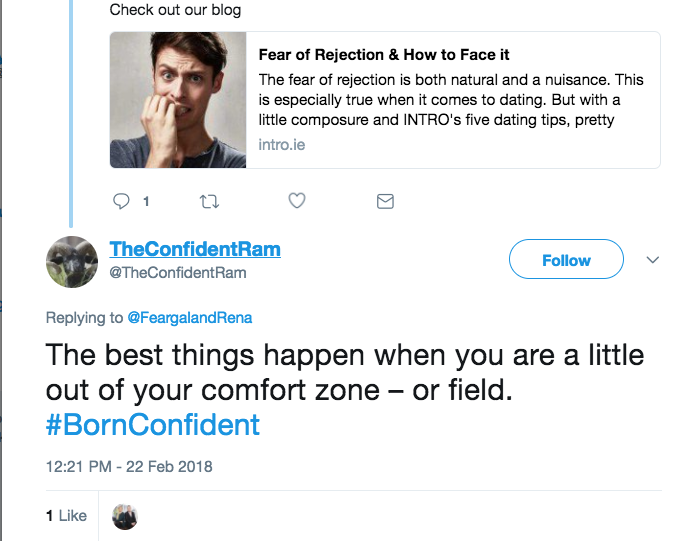
Task: Follow TheConfidentRam account
Action: 566,260
